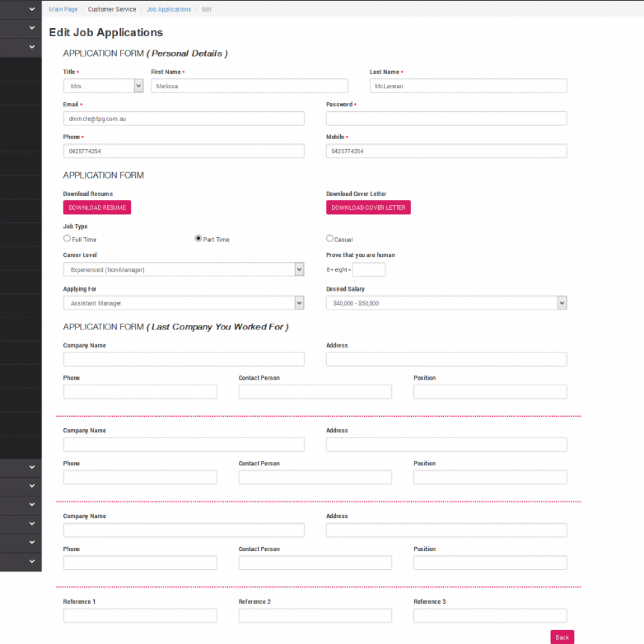
Task: Click the first company's Contact Person field
Action: tap(315, 392)
